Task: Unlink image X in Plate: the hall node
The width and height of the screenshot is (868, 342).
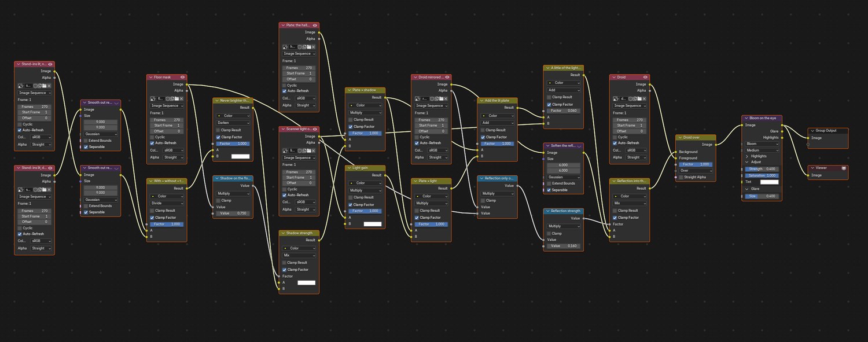Action: 314,46
